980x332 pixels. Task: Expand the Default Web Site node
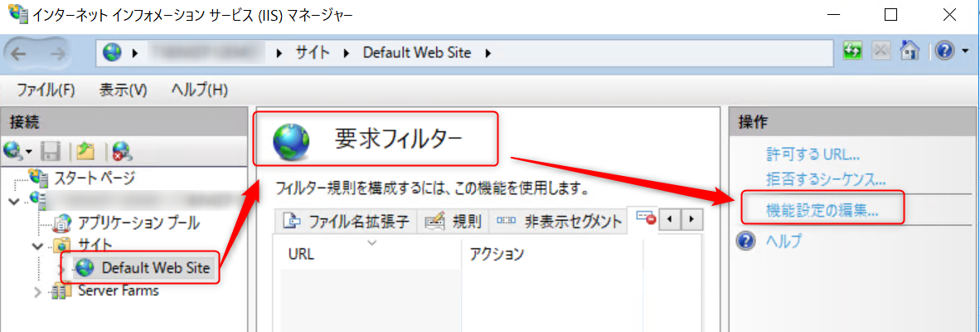62,269
